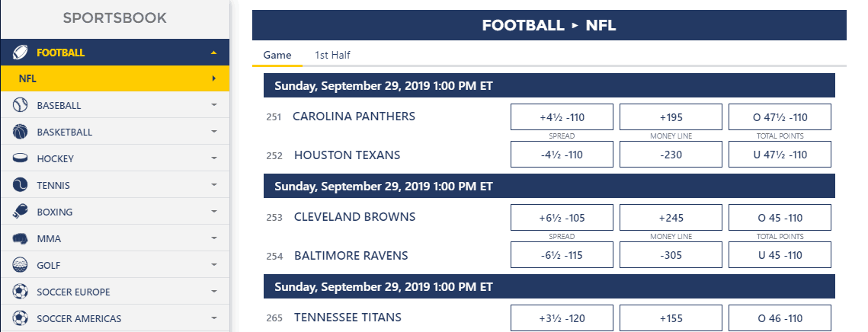This screenshot has height=332, width=868.
Task: Click the golf ball icon
Action: tap(20, 265)
